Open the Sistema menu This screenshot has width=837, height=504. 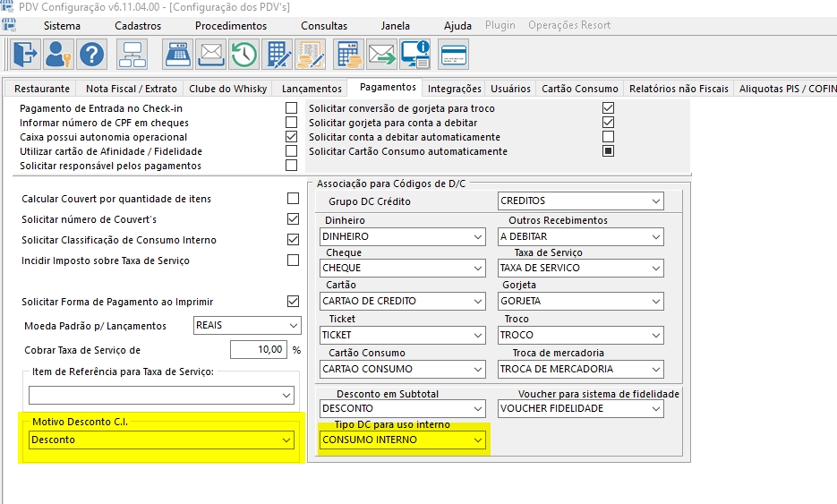pyautogui.click(x=62, y=26)
